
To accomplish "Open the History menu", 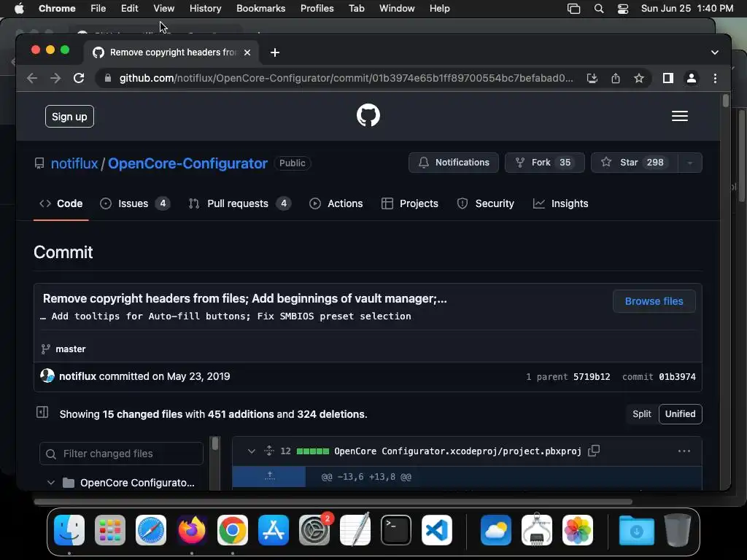I will [x=205, y=9].
